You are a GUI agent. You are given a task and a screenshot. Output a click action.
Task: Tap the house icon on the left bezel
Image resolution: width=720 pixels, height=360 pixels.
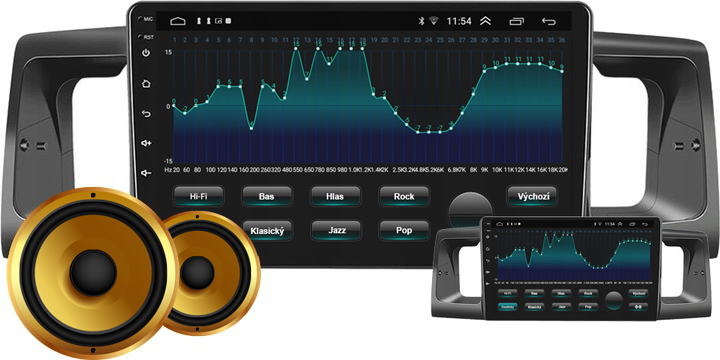click(x=146, y=84)
